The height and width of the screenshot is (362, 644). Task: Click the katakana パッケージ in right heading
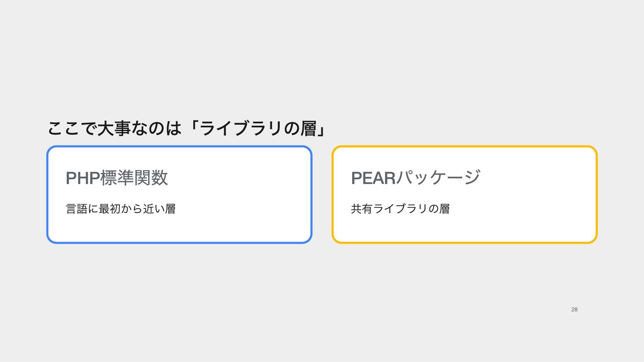(438, 178)
